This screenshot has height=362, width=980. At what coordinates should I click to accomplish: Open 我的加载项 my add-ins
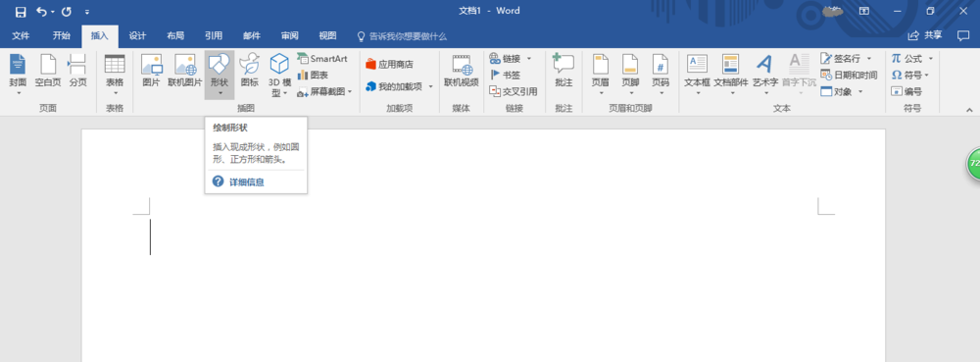point(394,86)
